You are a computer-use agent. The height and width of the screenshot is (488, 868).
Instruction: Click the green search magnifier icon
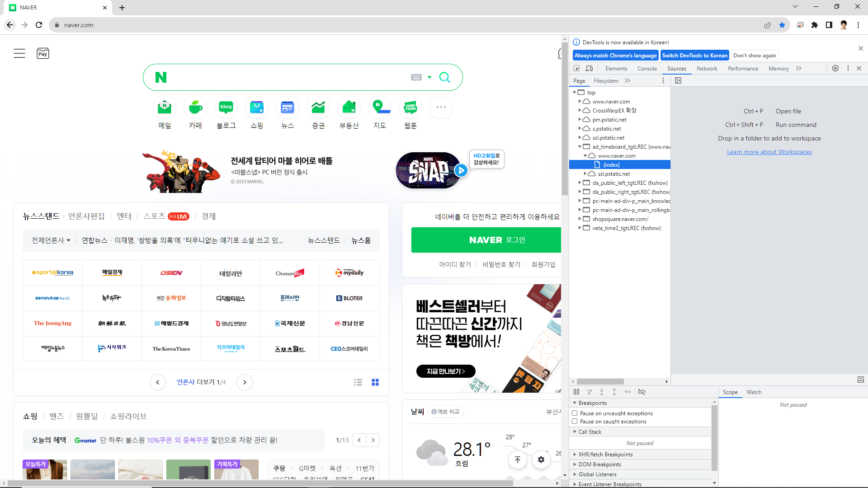click(444, 77)
